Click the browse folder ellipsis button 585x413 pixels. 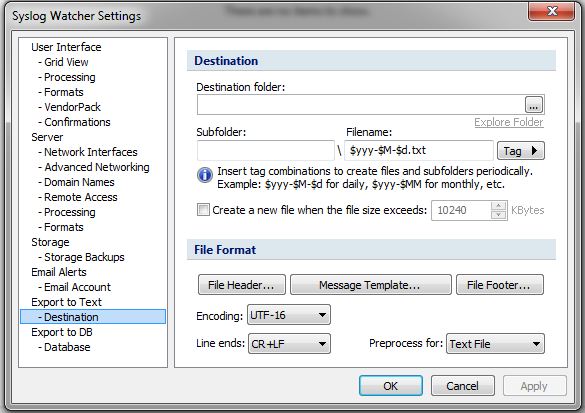coord(534,105)
